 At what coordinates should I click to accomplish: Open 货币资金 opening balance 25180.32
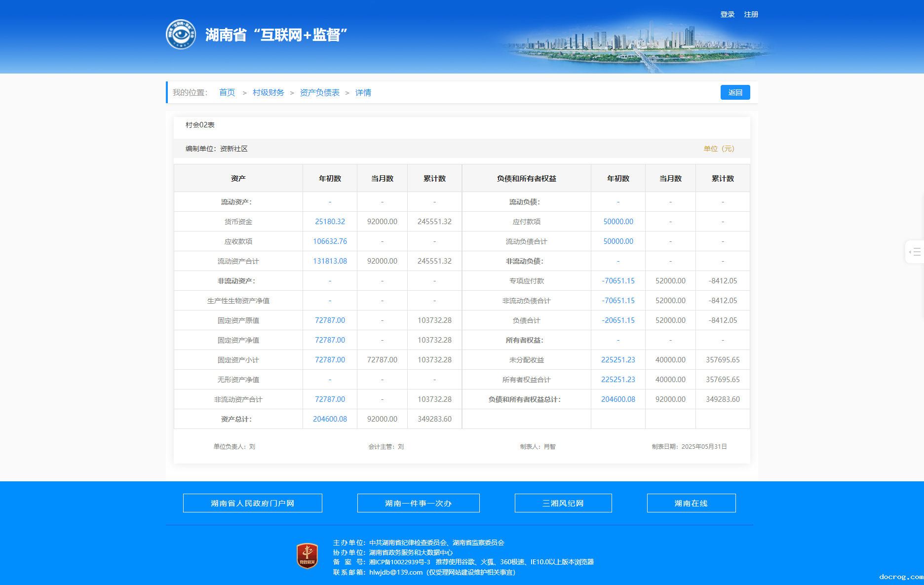(330, 222)
